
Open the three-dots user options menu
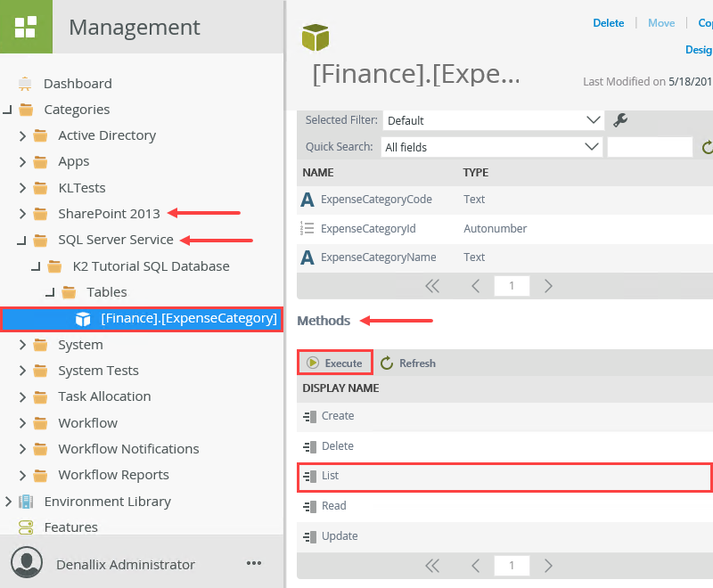pyautogui.click(x=254, y=563)
